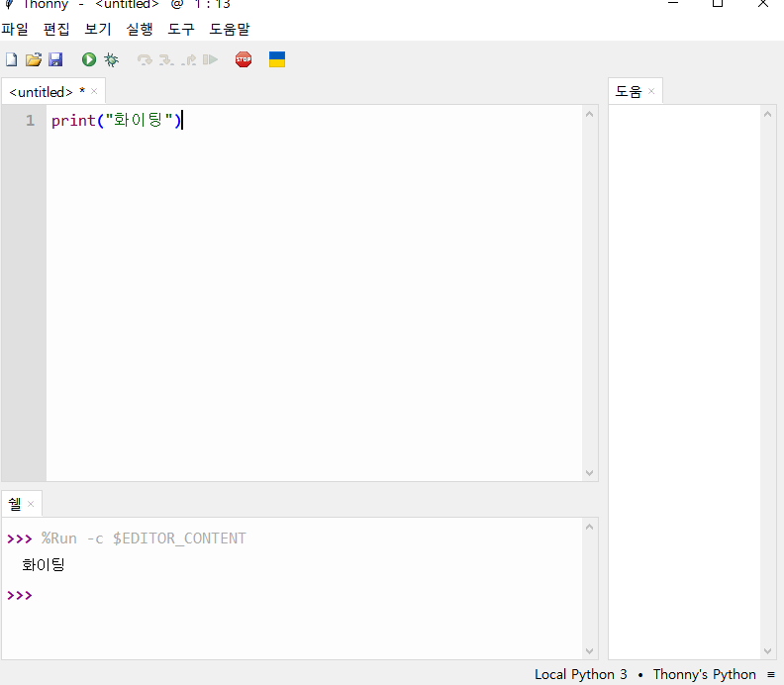Click the editor scrollbar up arrow
784x685 pixels.
coord(590,115)
